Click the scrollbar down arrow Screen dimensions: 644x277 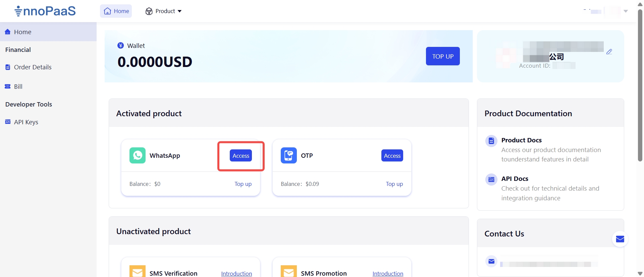tap(640, 273)
